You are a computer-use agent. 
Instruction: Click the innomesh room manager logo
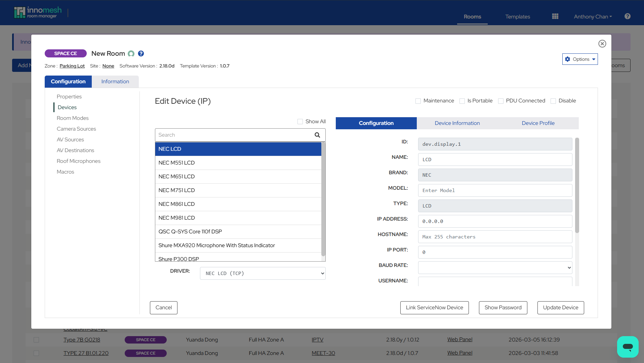point(38,12)
